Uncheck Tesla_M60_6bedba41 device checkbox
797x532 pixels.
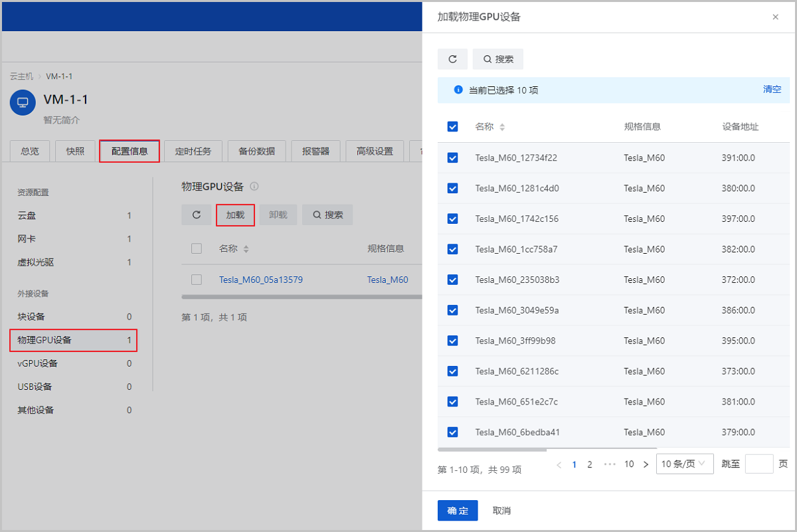453,432
